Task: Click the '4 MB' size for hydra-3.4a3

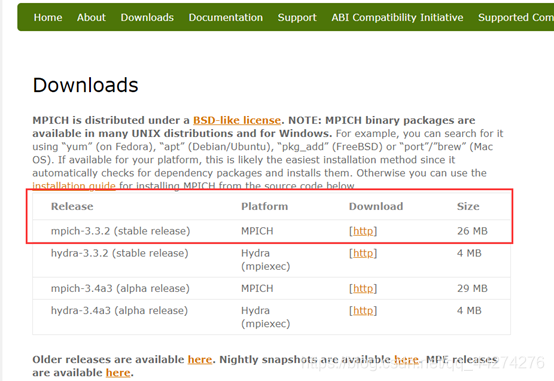Action: click(469, 310)
